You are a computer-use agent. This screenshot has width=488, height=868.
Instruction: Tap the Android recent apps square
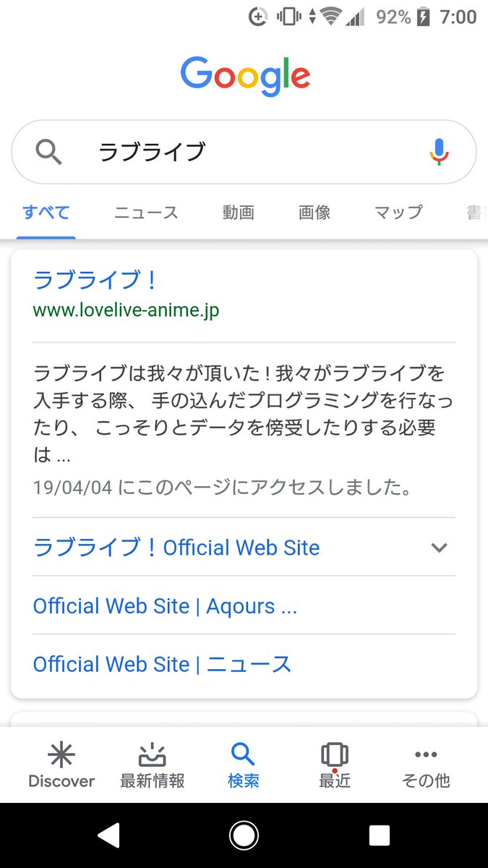(x=380, y=835)
